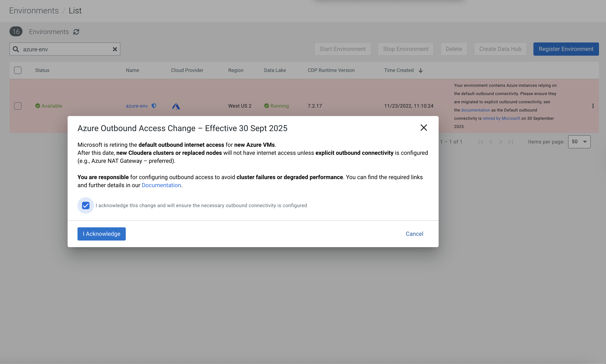Sort by the Status column header
Screen dimensions: 606x364
42,70
